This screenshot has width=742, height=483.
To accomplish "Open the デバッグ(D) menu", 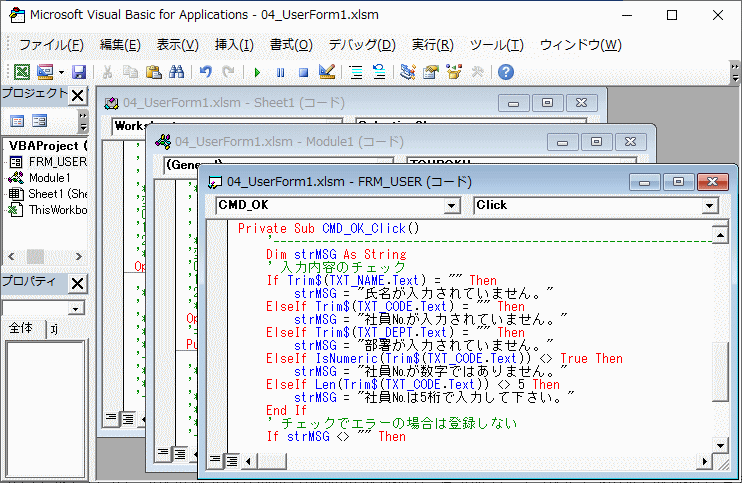I will coord(362,45).
